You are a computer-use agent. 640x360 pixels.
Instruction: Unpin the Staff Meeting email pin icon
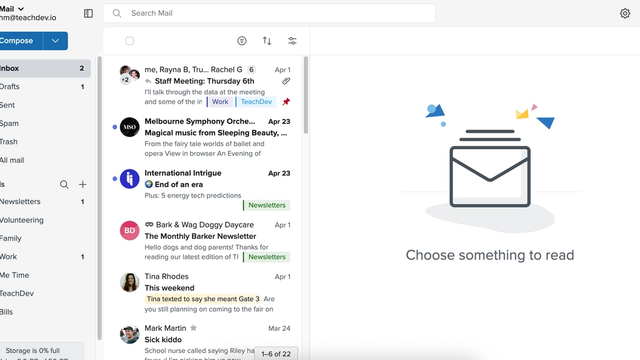coord(286,102)
